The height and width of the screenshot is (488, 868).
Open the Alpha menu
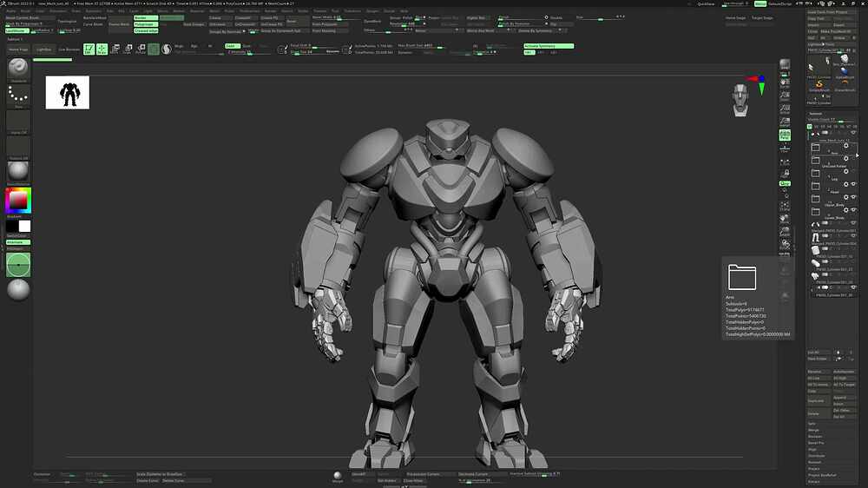[10, 11]
